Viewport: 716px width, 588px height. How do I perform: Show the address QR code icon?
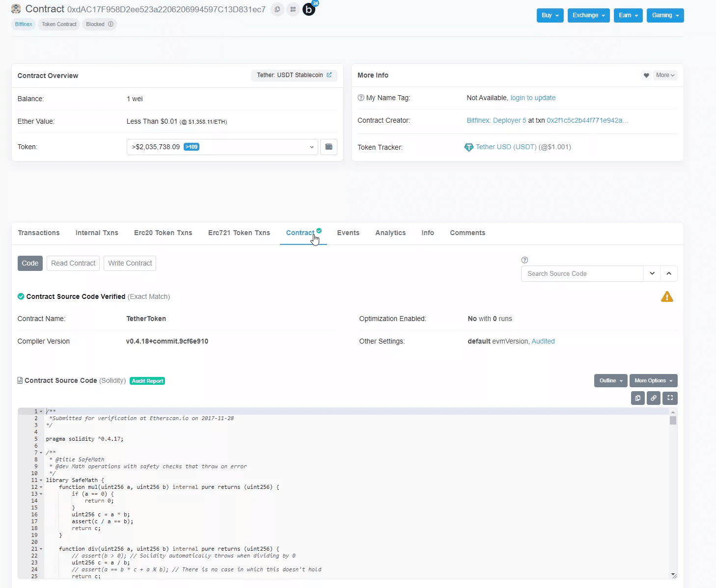(293, 9)
